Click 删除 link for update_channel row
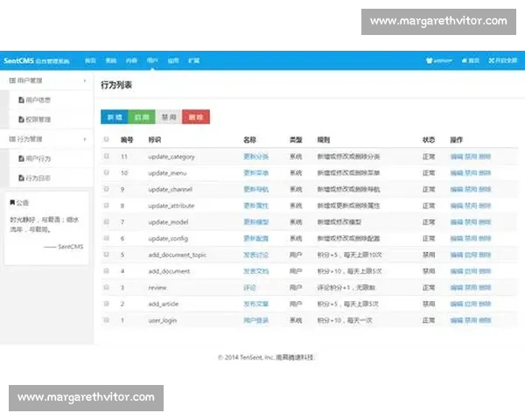 click(485, 189)
